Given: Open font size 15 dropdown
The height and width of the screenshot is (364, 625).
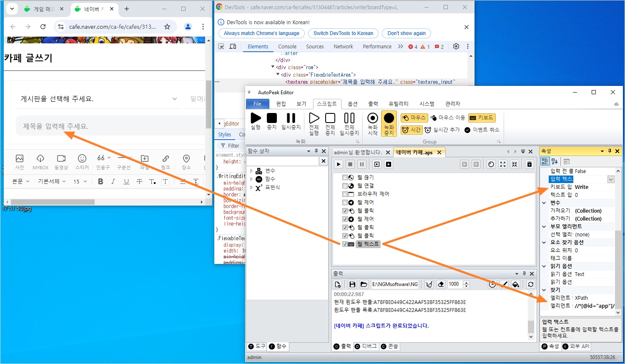Looking at the screenshot, I should click(80, 181).
